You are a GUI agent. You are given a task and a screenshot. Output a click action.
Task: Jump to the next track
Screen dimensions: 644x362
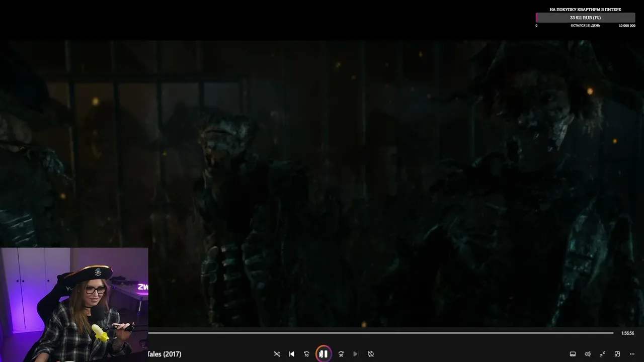(x=356, y=354)
